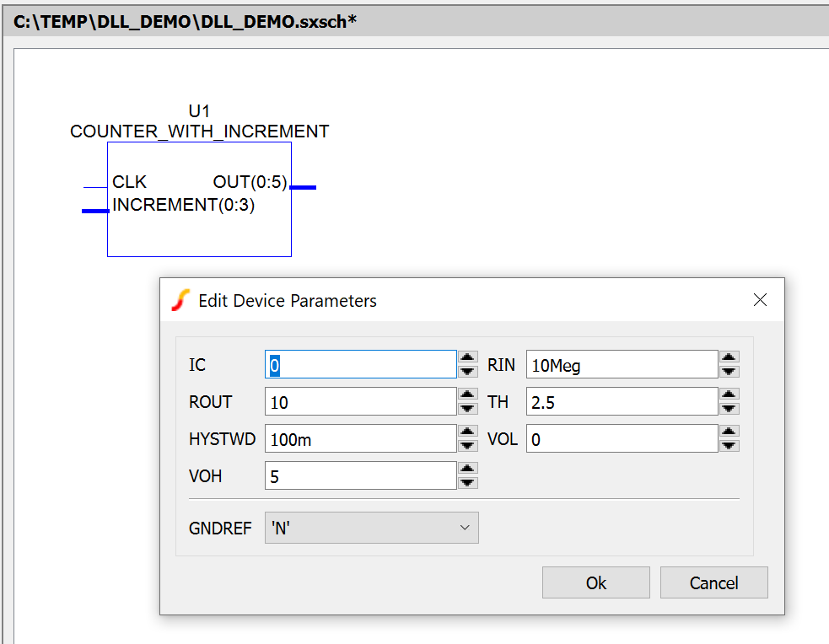Increase the RIN value with up arrow

(x=729, y=358)
